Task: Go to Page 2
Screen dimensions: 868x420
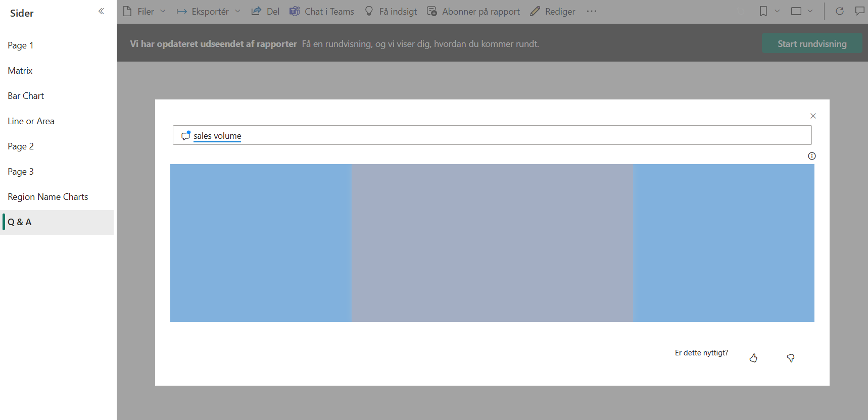Action: point(57,146)
